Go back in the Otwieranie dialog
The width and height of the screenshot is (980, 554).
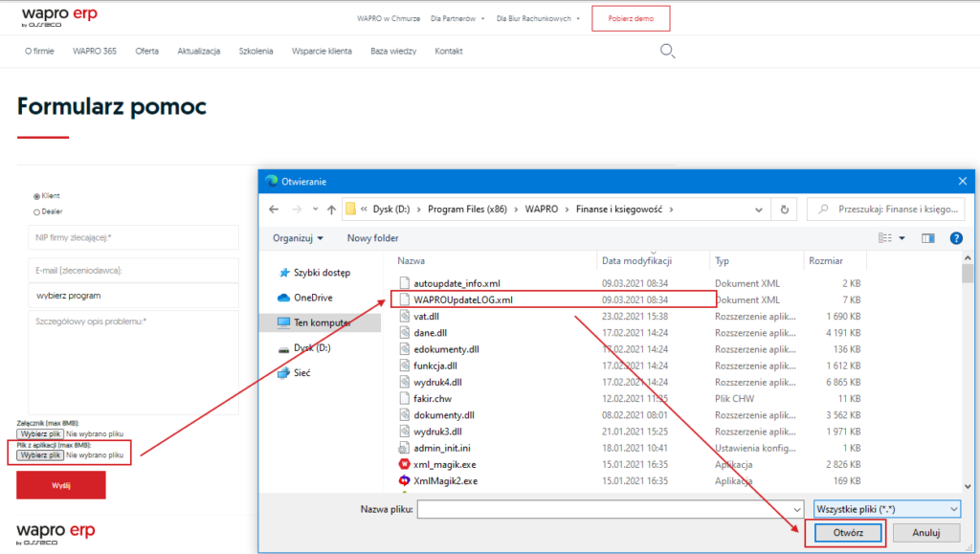(274, 210)
